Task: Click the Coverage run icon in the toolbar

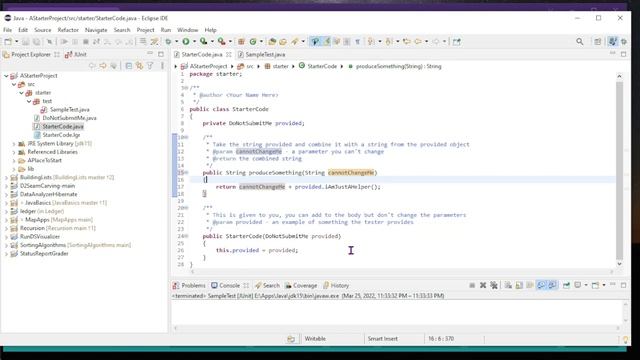Action: click(x=204, y=42)
